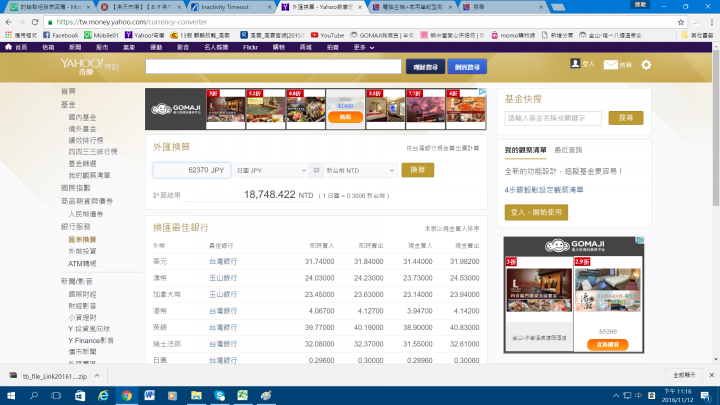Image resolution: width=720 pixels, height=405 pixels.
Task: Open Yahoo mail envelope icon
Action: pos(610,65)
